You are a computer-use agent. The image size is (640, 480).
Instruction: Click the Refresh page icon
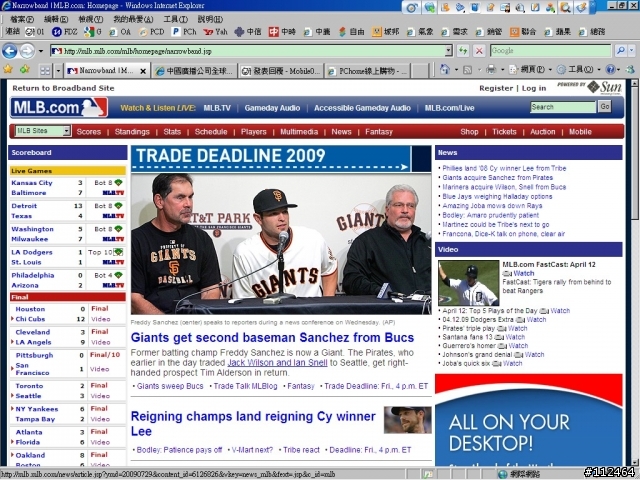(x=463, y=51)
